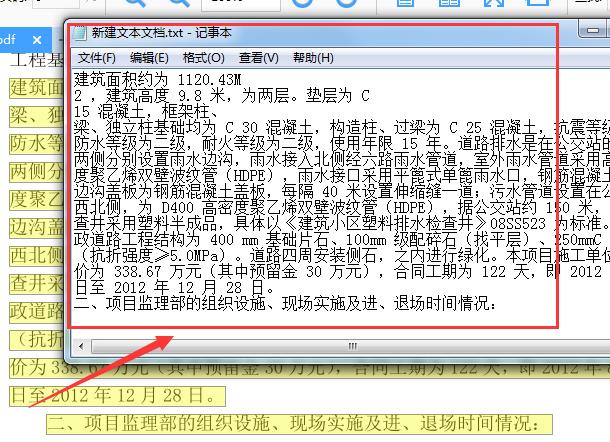The image size is (610, 442).
Task: Click the highlighted PDF line starting 两侧分
Action: [x=36, y=172]
